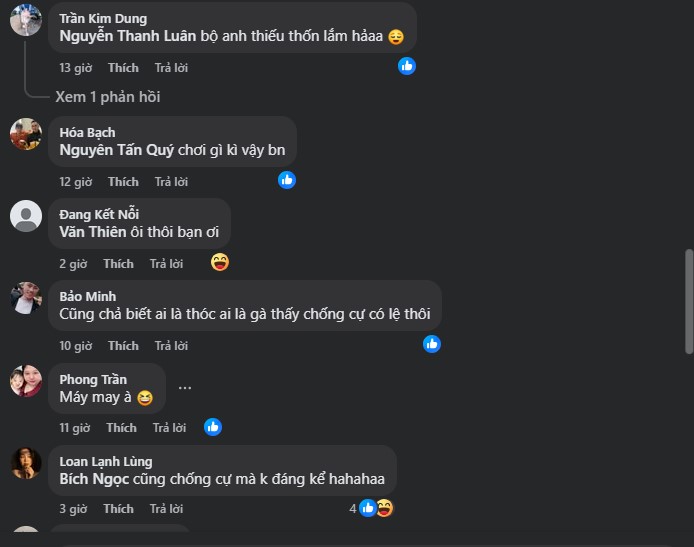Expand "Xem 1 phản hồi" replies
694x547 pixels.
click(x=107, y=97)
